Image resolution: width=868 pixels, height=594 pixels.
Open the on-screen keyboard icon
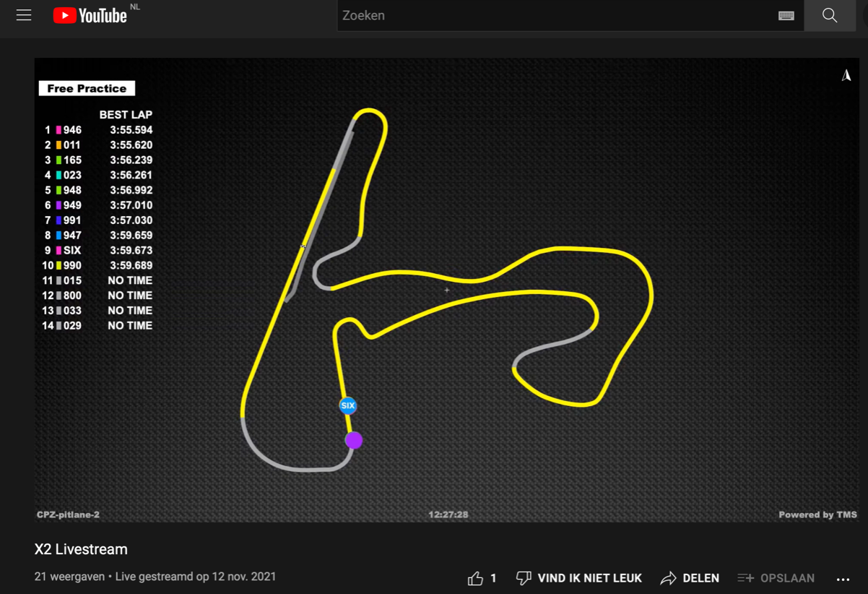pos(786,16)
